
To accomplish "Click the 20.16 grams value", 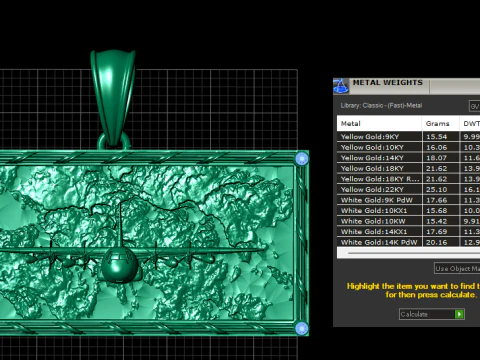I will coord(436,242).
